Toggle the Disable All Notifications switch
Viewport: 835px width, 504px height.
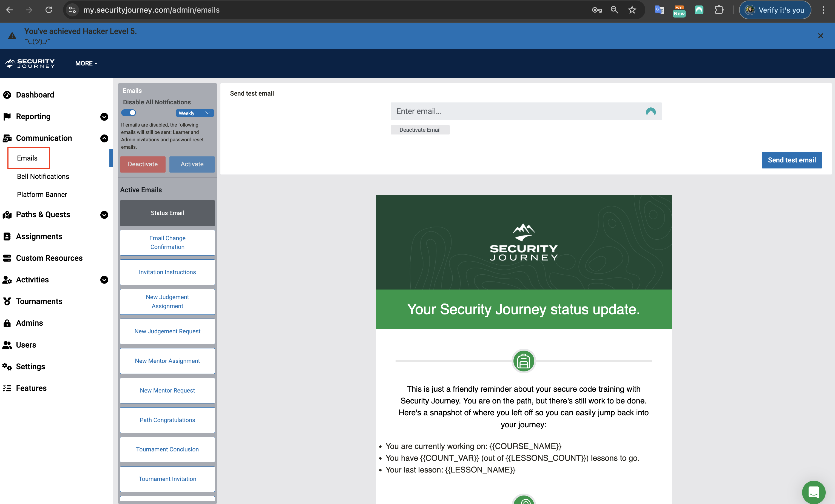click(129, 113)
